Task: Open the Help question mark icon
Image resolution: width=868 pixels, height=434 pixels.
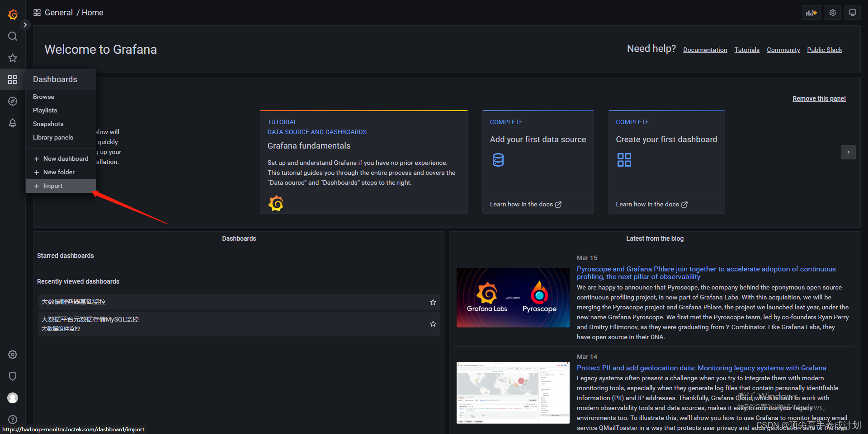Action: (x=13, y=420)
